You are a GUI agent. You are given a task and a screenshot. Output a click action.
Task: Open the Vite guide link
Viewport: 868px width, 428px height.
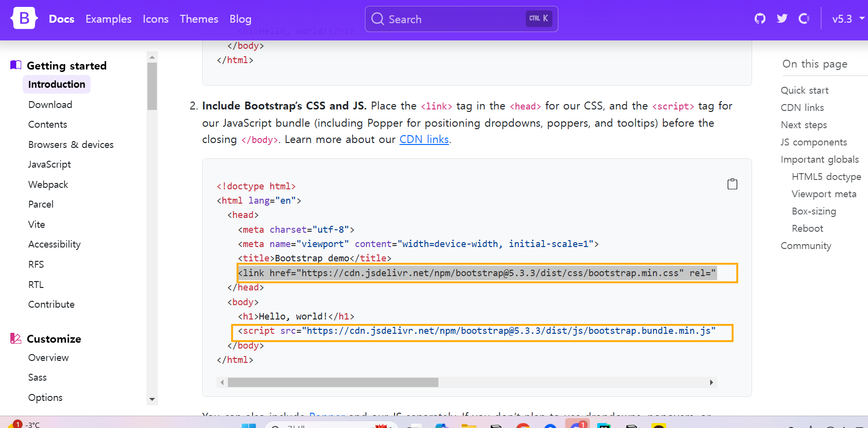click(x=36, y=224)
